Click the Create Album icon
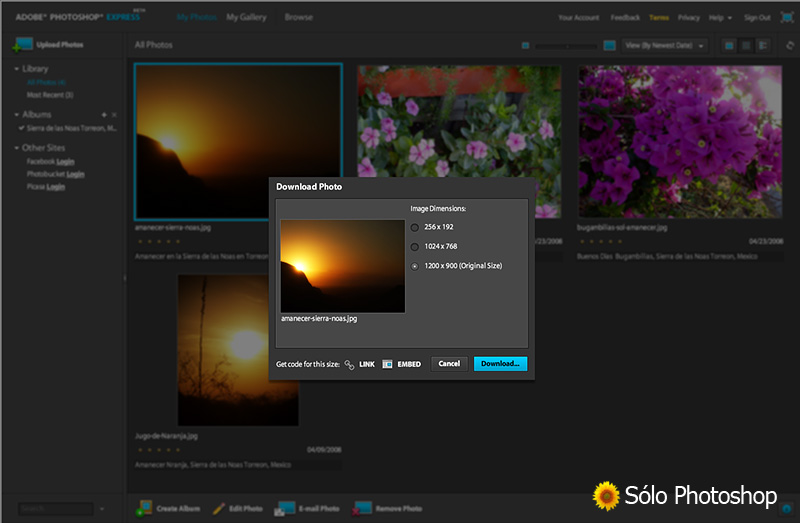 tap(144, 508)
